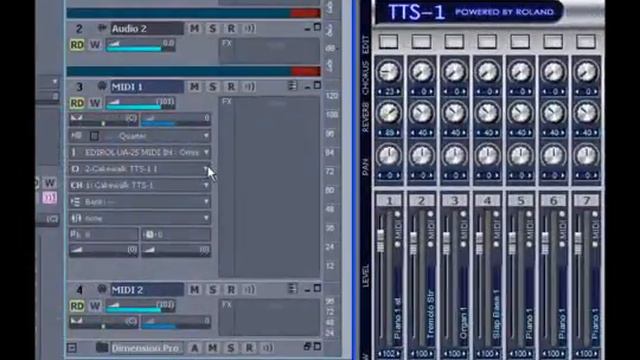The width and height of the screenshot is (640, 360).
Task: Click TTS-1 part 1 level fader
Action: pyautogui.click(x=380, y=240)
